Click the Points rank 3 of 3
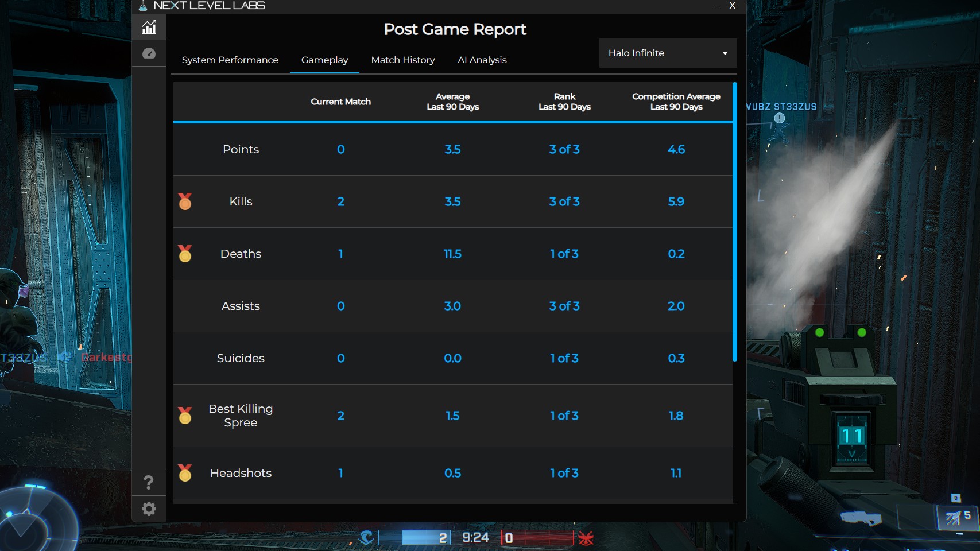980x551 pixels. click(564, 149)
